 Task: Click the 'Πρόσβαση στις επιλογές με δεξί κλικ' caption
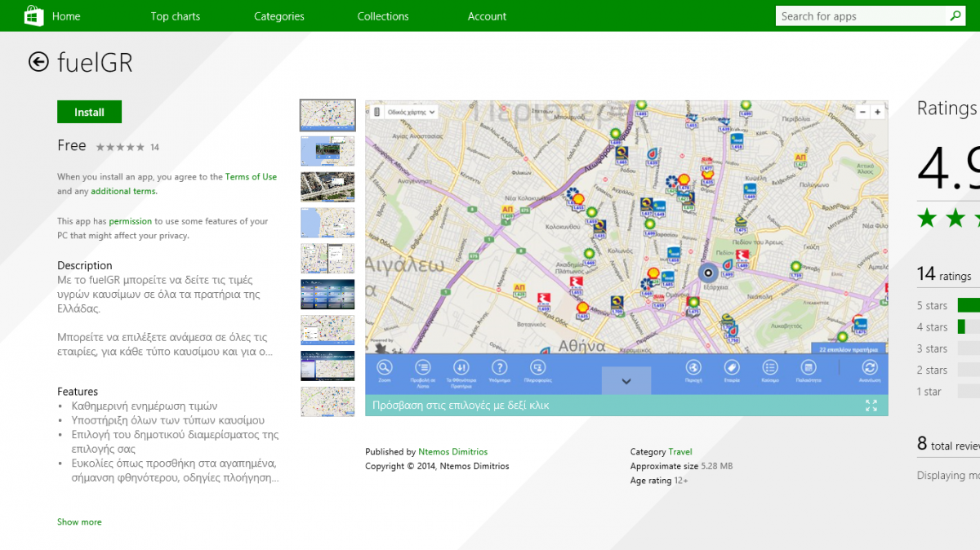click(461, 406)
